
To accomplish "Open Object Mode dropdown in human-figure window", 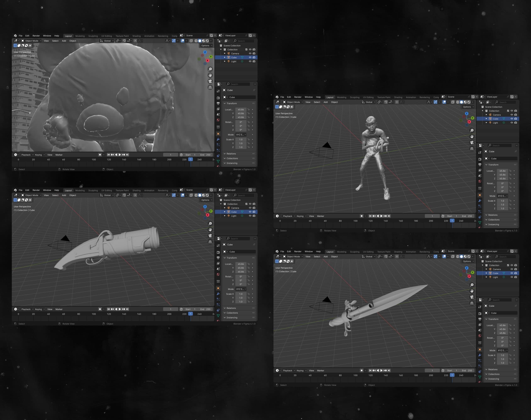I will tap(293, 102).
